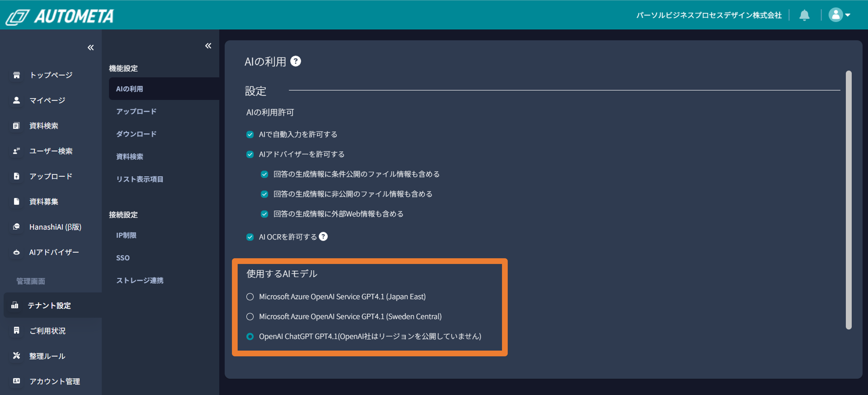Click the HanashiAI chat icon
This screenshot has width=868, height=395.
(x=17, y=227)
